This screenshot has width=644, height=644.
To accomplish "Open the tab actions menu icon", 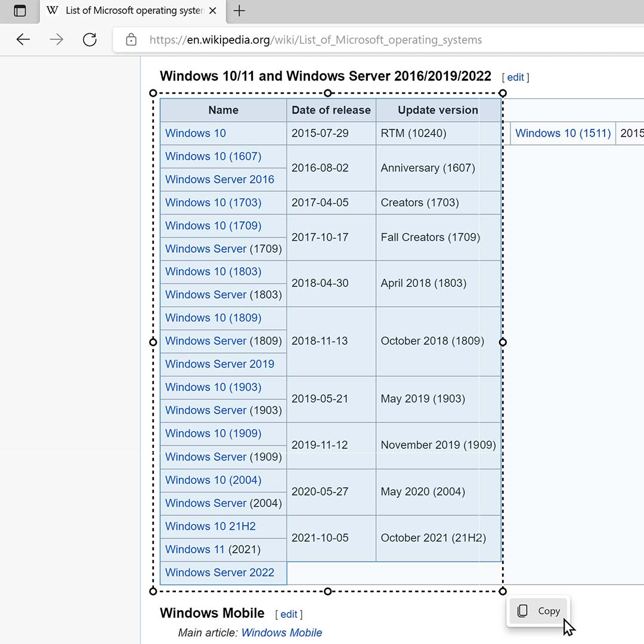I will tap(20, 11).
